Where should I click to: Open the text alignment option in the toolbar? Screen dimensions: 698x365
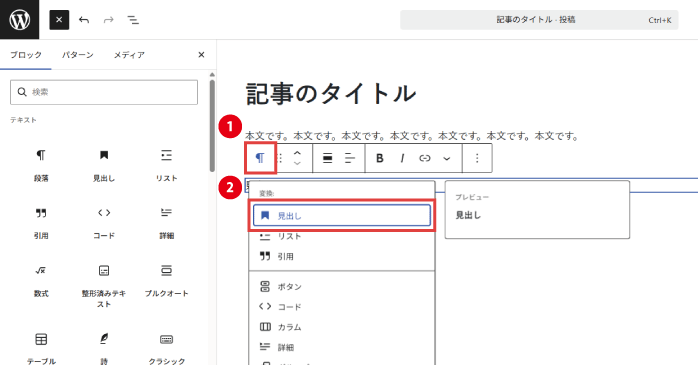[x=350, y=158]
